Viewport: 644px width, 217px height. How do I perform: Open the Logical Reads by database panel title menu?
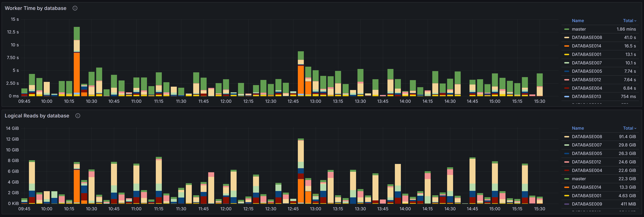37,115
